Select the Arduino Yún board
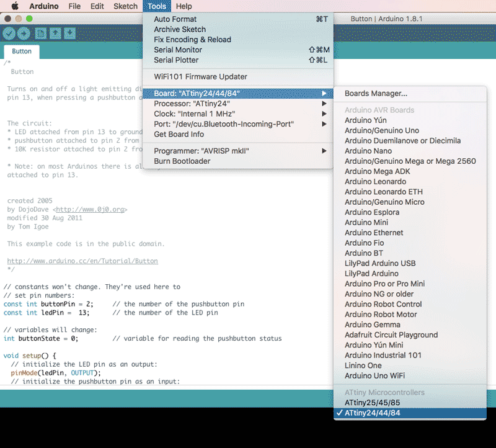The height and width of the screenshot is (448, 496). (410, 120)
